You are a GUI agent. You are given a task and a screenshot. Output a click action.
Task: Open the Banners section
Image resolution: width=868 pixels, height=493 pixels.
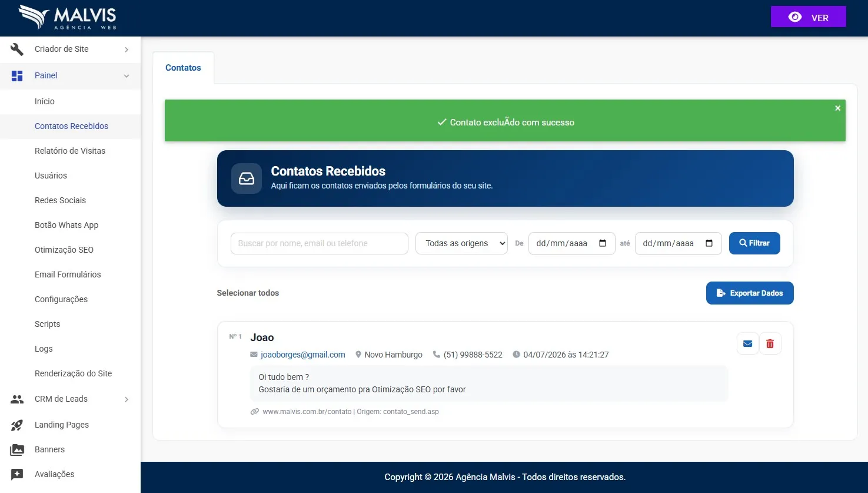(x=49, y=449)
